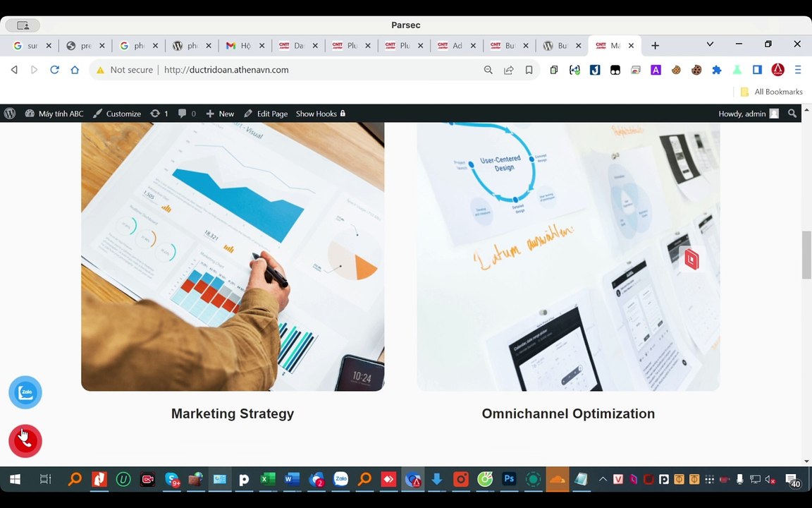Click the red cube overlay icon on image

click(x=691, y=259)
